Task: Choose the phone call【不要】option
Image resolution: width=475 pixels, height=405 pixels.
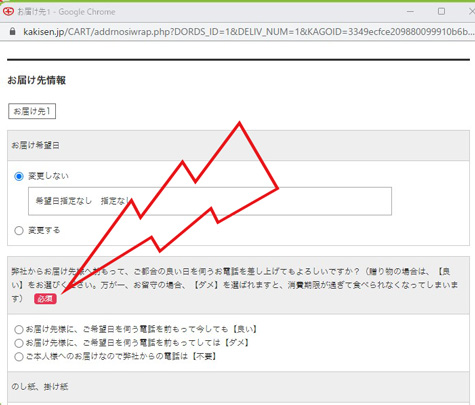Action: click(19, 357)
